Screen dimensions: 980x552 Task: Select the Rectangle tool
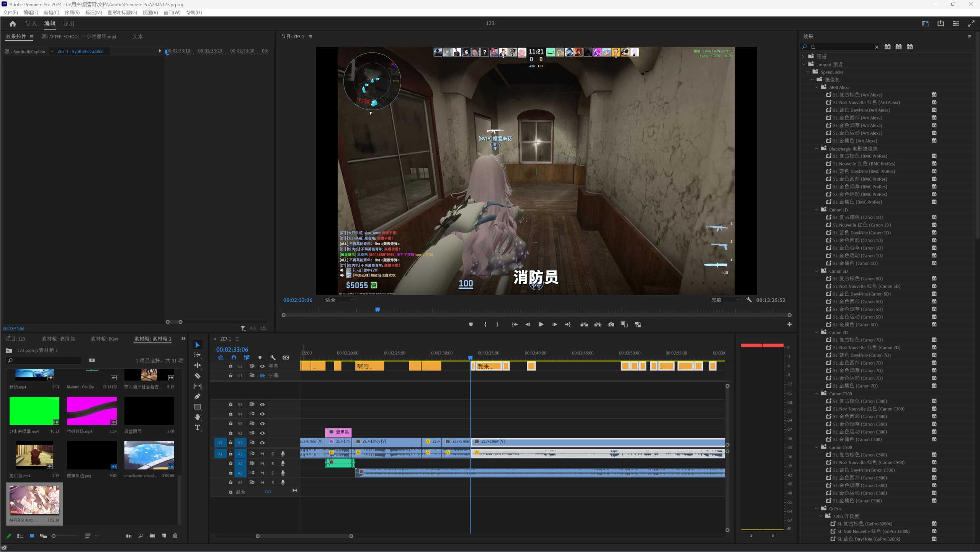(198, 407)
